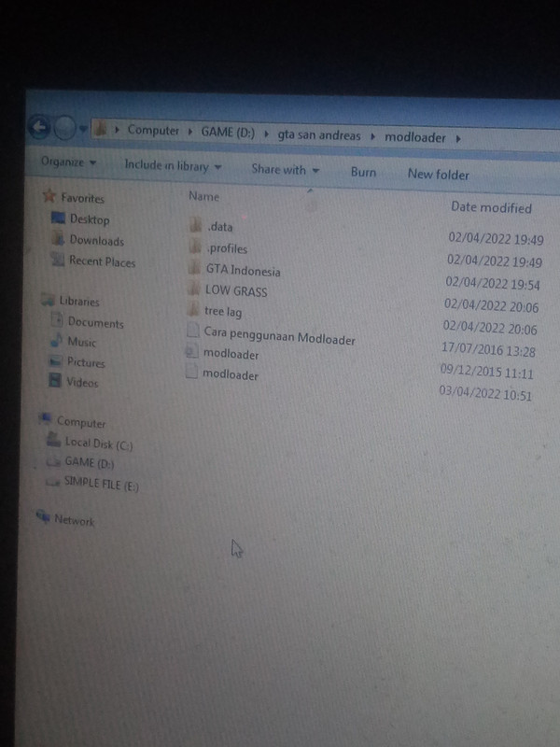The width and height of the screenshot is (560, 747).
Task: Click the modloader settings file gear icon
Action: tap(191, 351)
